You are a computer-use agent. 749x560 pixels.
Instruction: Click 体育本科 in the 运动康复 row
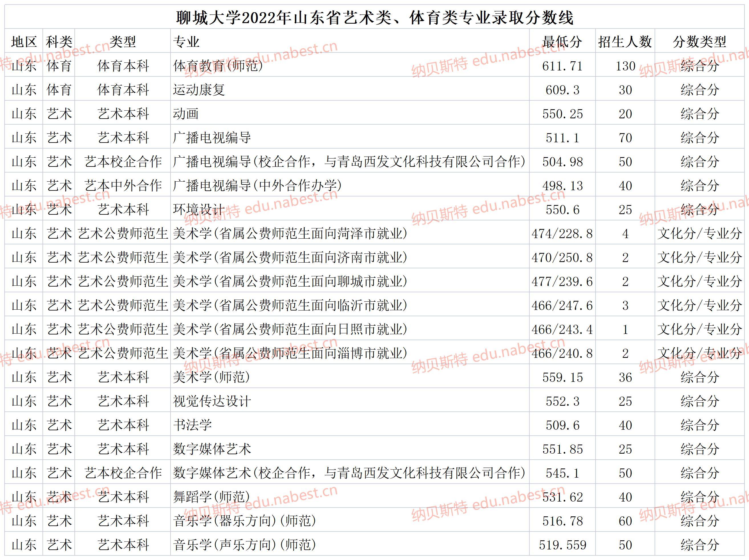tap(123, 90)
